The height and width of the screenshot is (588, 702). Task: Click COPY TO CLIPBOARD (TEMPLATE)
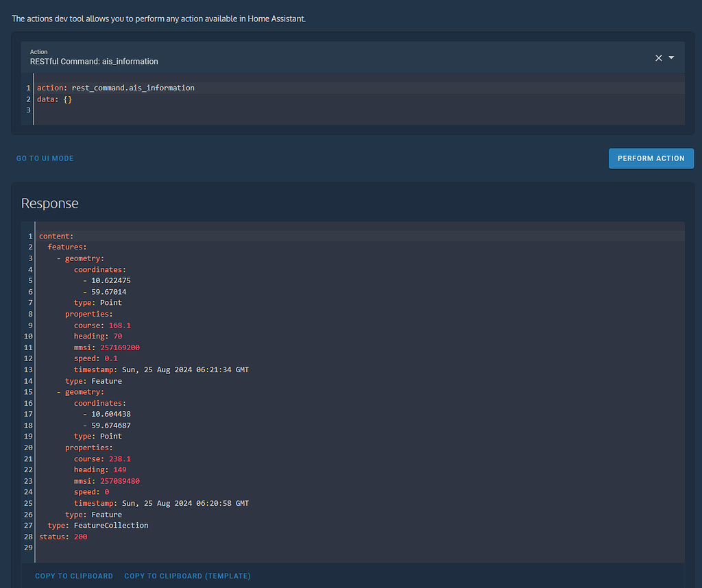[x=187, y=576]
